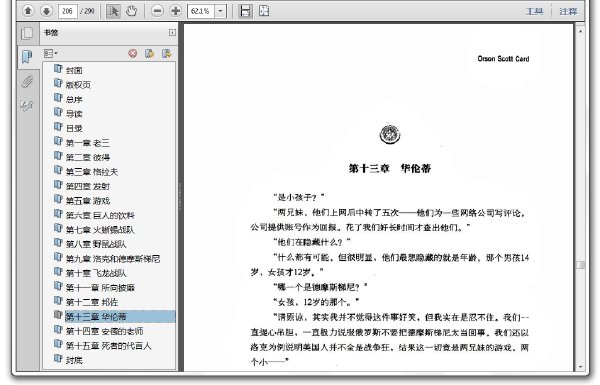Image resolution: width=600 pixels, height=385 pixels.
Task: Select the Hand pan tool
Action: [x=132, y=11]
